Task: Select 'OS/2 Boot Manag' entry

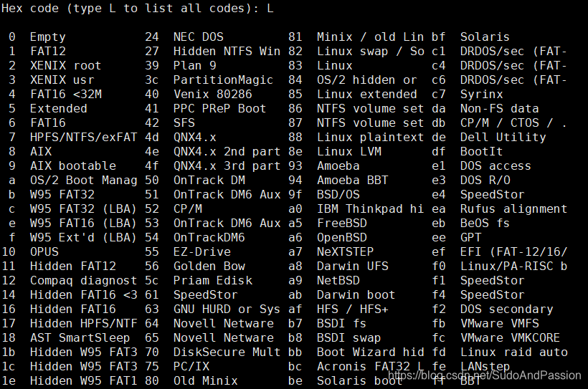Action: coord(84,181)
